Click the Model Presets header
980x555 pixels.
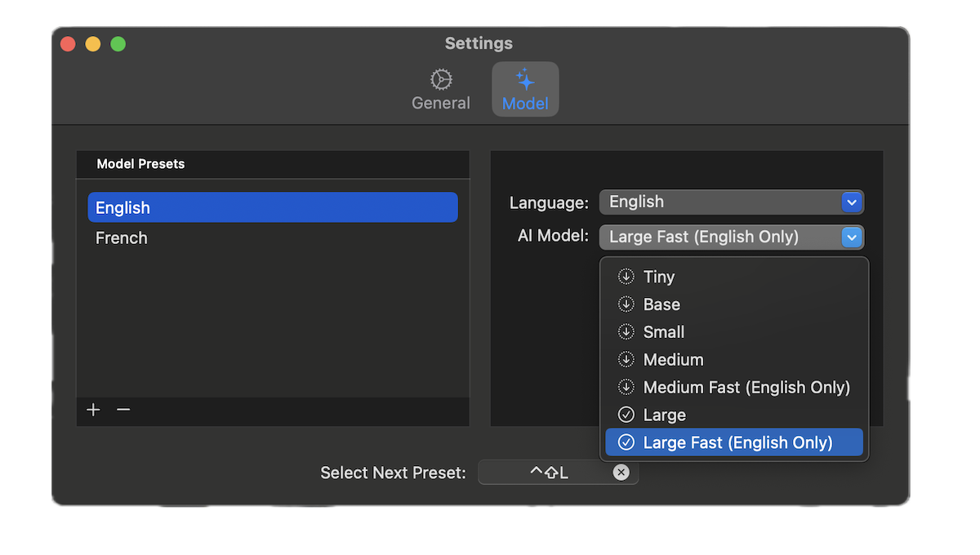[273, 164]
